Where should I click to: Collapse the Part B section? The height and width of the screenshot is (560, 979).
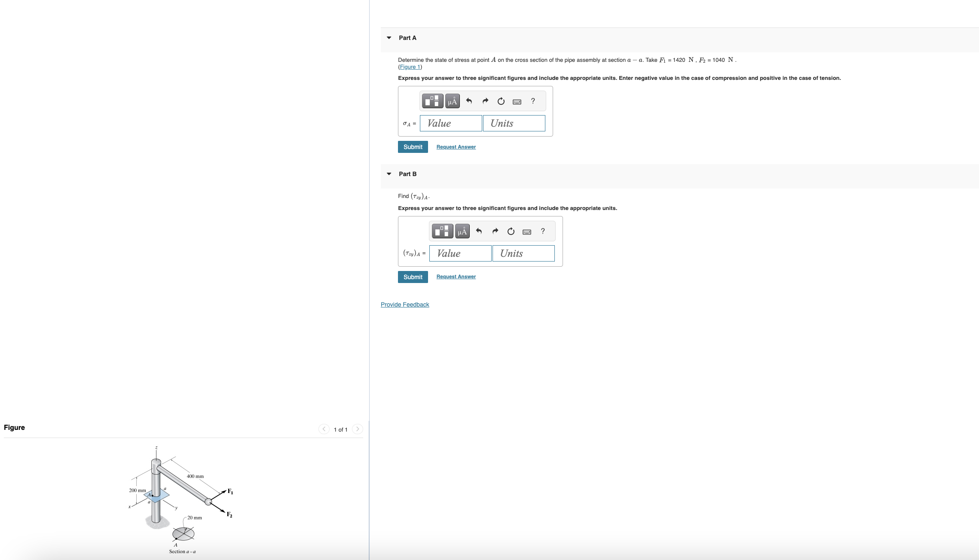pos(389,174)
